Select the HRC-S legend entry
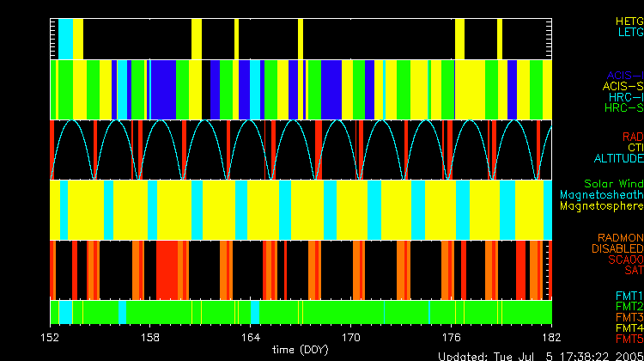Image resolution: width=644 pixels, height=361 pixels. (623, 108)
